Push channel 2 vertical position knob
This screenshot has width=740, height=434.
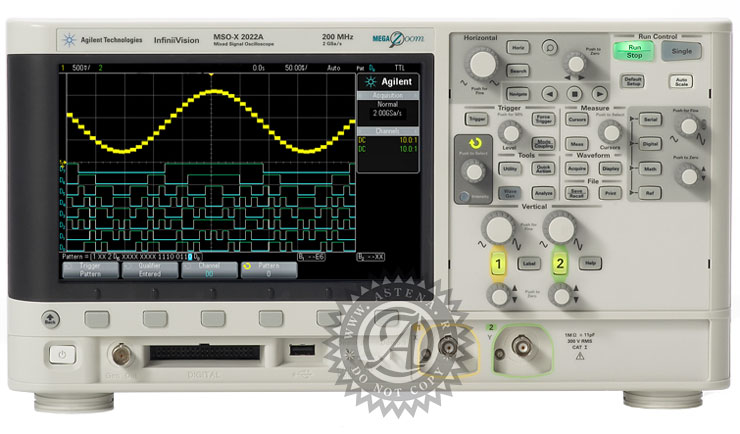tap(560, 296)
